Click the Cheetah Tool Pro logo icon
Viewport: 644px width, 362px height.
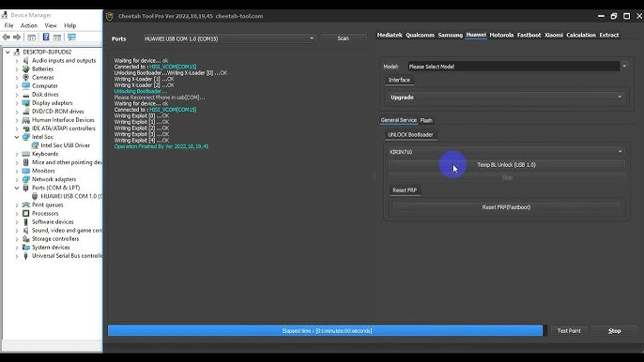(110, 17)
